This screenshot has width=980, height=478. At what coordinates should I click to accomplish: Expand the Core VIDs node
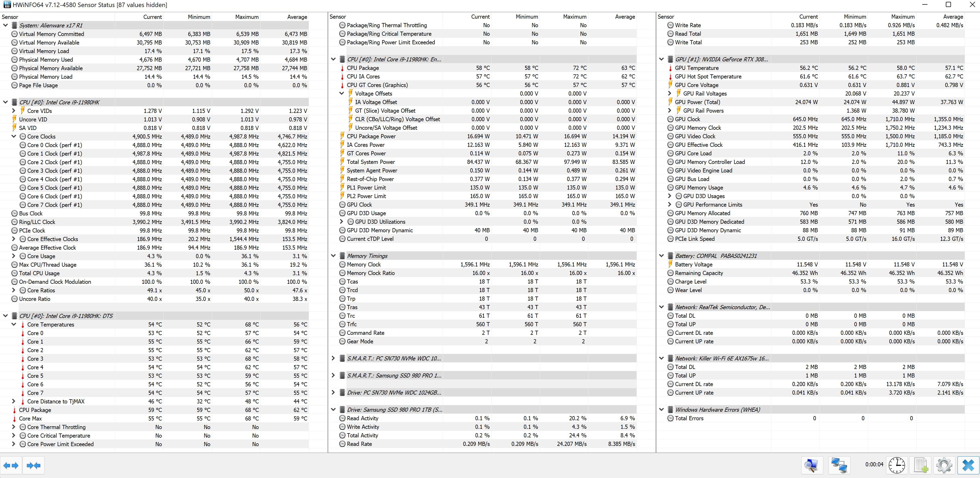14,111
